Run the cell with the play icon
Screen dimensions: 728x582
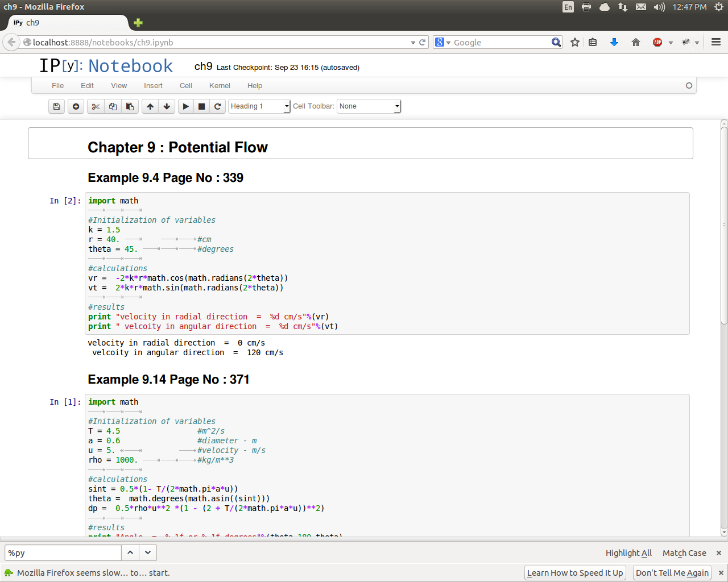pos(186,106)
